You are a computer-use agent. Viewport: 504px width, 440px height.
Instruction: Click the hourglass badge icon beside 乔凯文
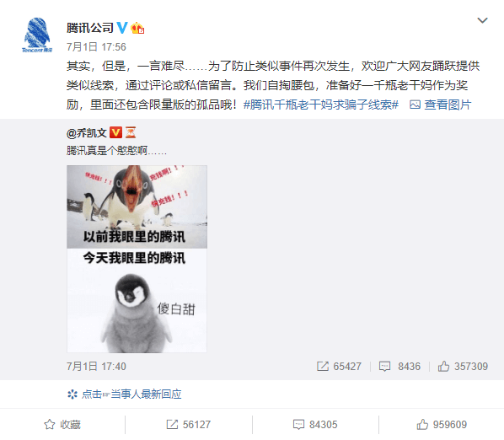coord(131,132)
